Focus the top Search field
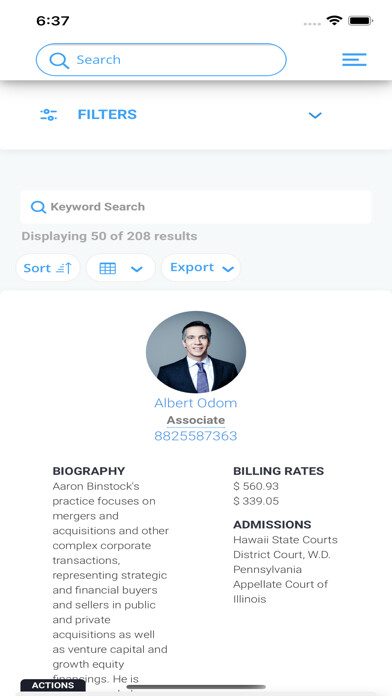392x696 pixels. pos(161,59)
